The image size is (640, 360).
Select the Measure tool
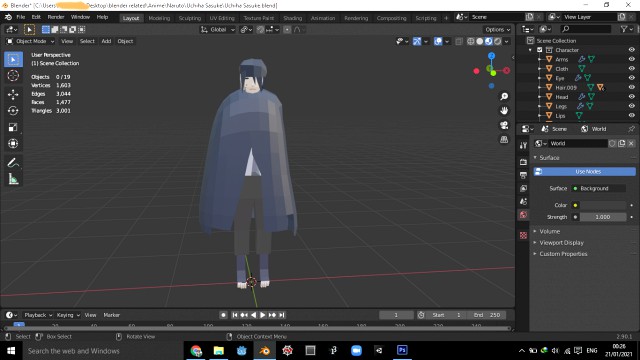[x=13, y=179]
